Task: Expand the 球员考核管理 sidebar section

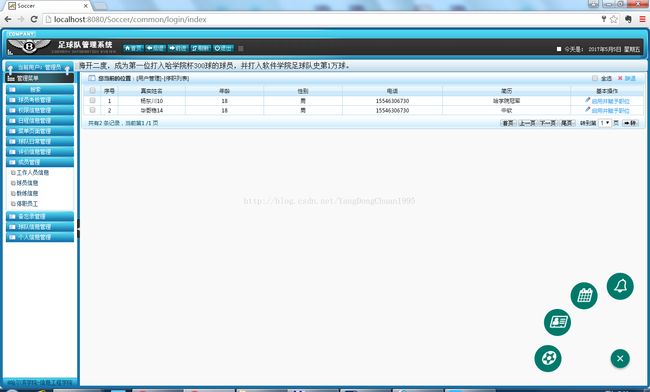Action: pyautogui.click(x=40, y=100)
